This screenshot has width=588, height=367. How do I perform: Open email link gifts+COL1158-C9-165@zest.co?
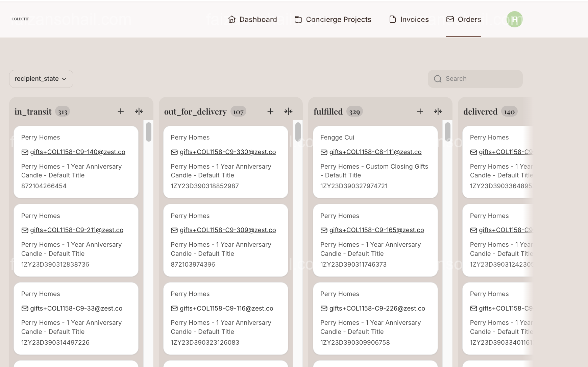tap(377, 230)
